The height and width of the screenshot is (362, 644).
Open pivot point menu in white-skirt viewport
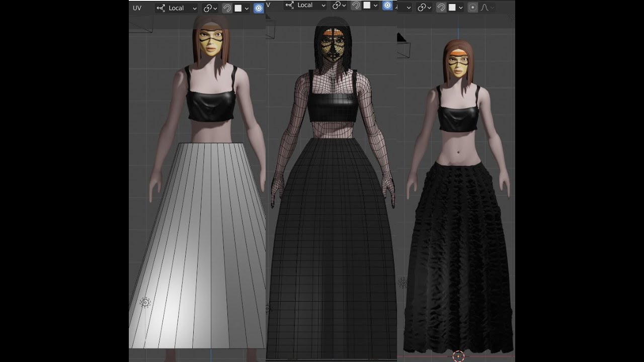tap(210, 8)
